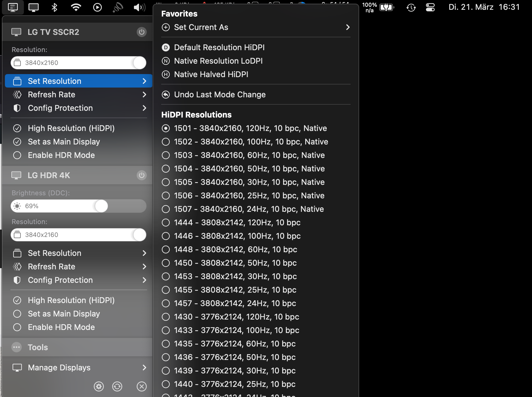The width and height of the screenshot is (532, 397).
Task: Click the LG TV SSCR2 monitor icon
Action: pyautogui.click(x=17, y=32)
